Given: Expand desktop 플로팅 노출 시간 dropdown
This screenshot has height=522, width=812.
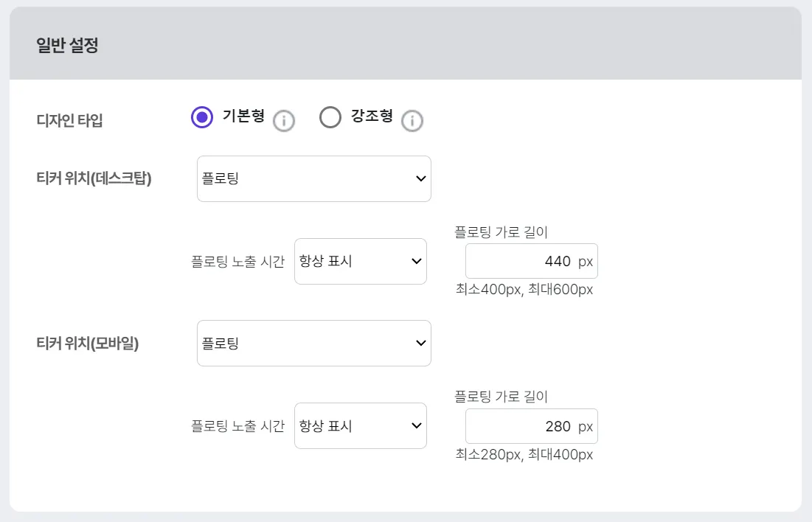Looking at the screenshot, I should click(360, 261).
